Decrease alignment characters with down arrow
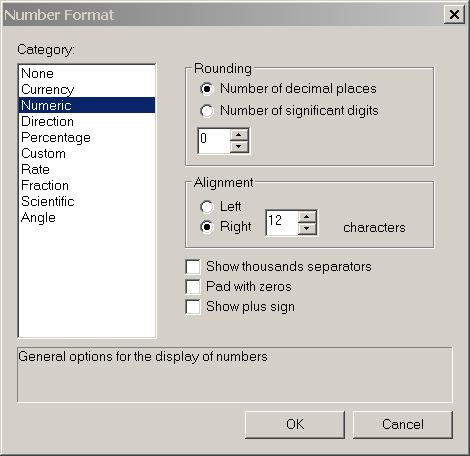The image size is (470, 456). click(307, 228)
